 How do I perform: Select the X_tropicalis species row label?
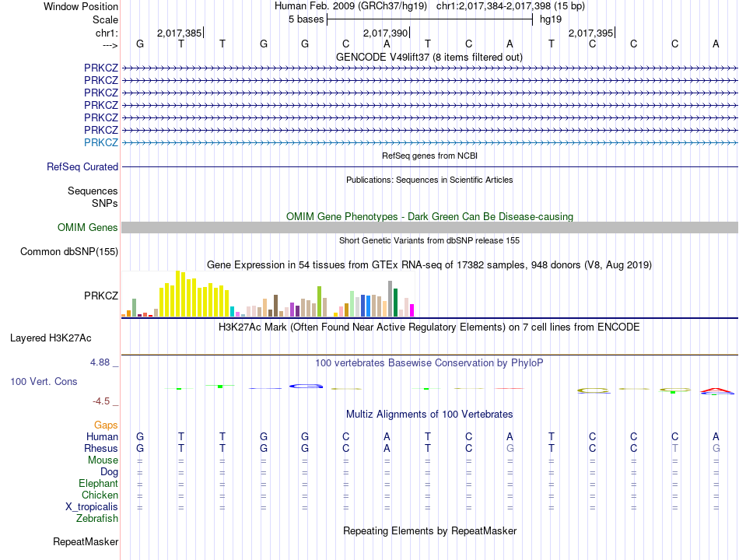click(92, 507)
